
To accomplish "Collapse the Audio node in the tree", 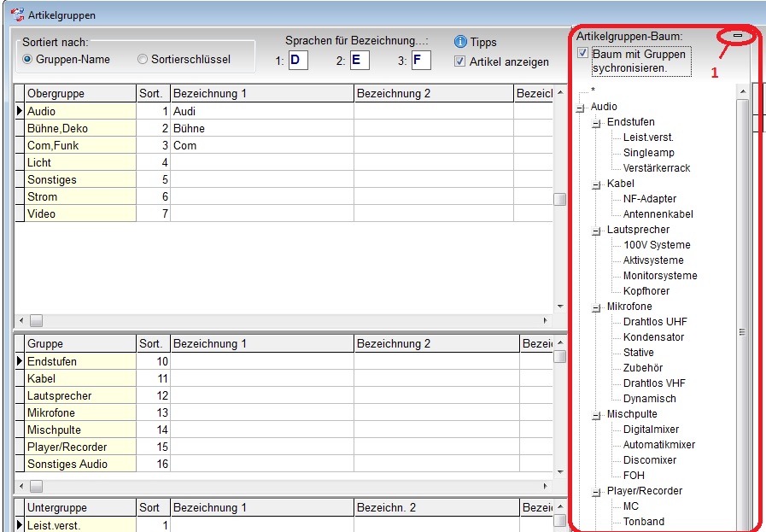I will pos(580,108).
